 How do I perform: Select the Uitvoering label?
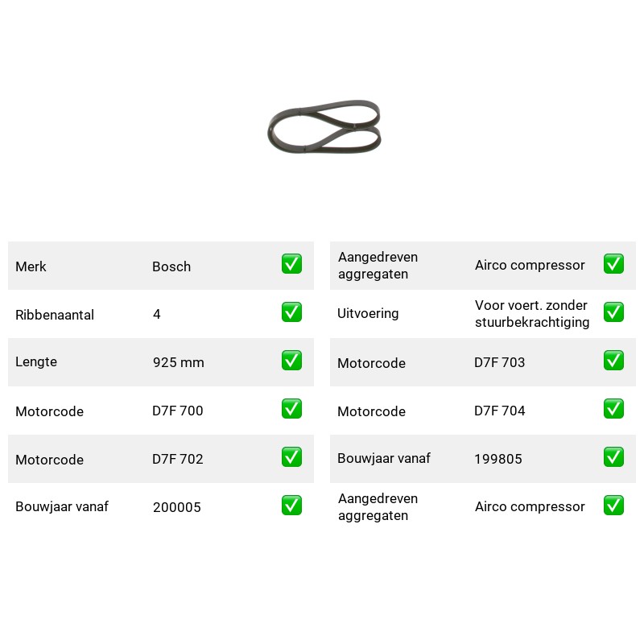click(x=368, y=314)
